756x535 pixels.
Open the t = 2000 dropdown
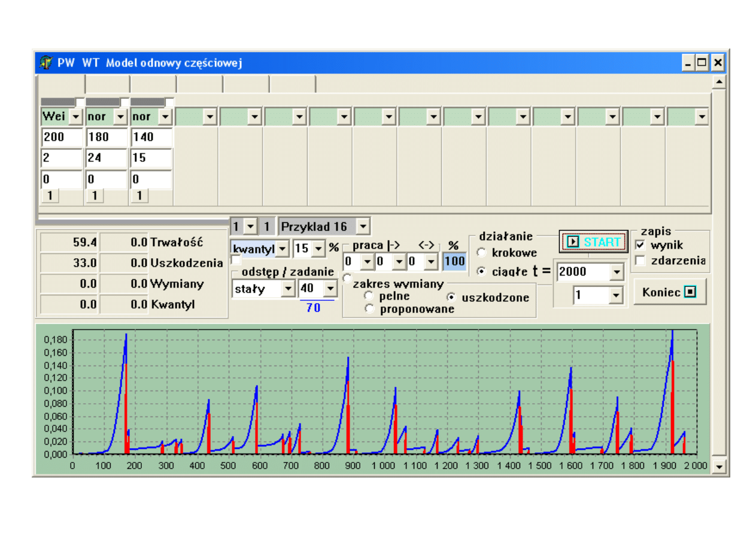point(618,271)
